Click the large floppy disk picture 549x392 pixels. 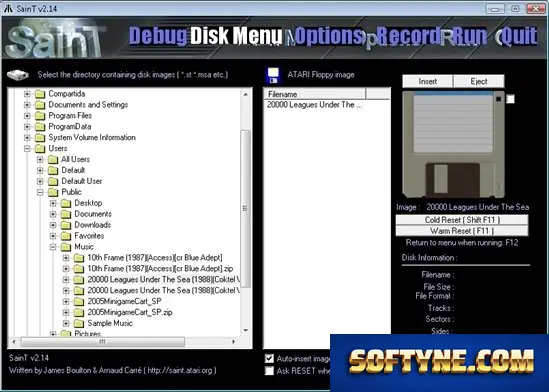(453, 144)
